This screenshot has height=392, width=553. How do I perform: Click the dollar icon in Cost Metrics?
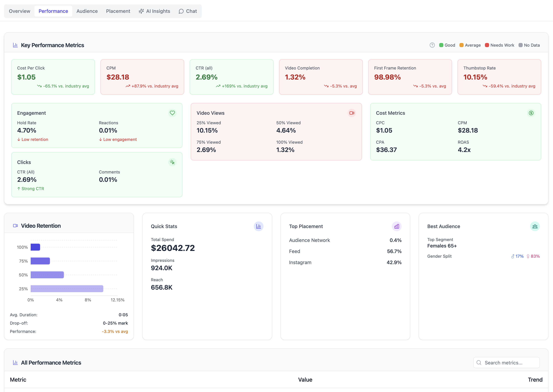[x=531, y=113]
